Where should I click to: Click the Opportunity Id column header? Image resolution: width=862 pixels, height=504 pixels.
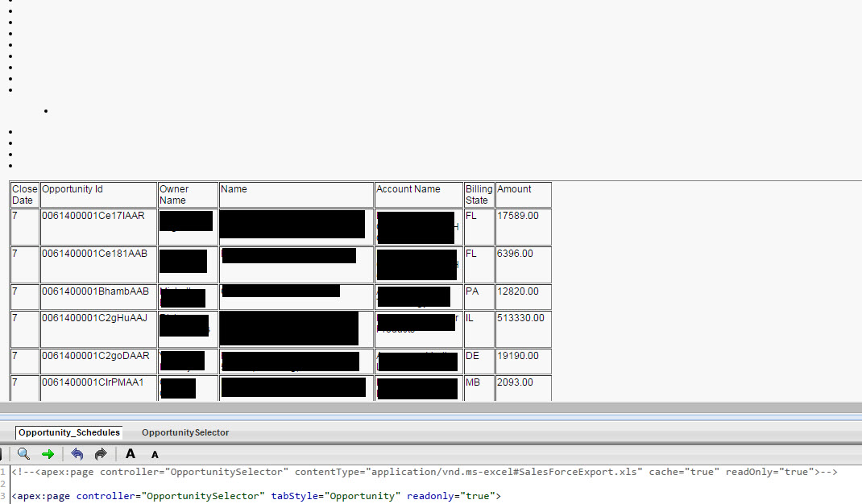[98, 195]
